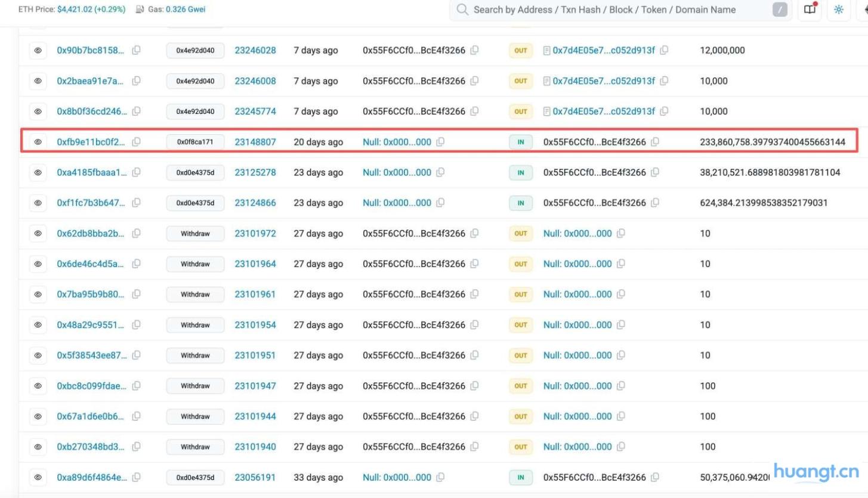Open the highlighted IN transaction 0xfb9e11bc0f2

tap(90, 142)
